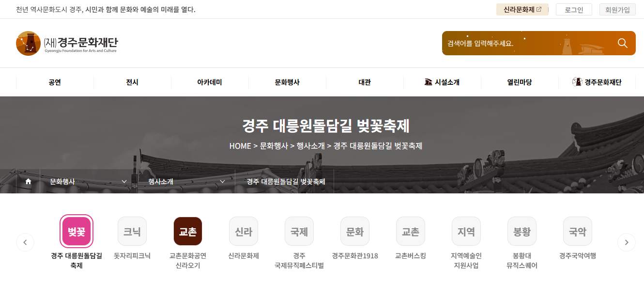Image resolution: width=644 pixels, height=285 pixels.
Task: Click the 경주국악여행 label
Action: click(x=578, y=256)
